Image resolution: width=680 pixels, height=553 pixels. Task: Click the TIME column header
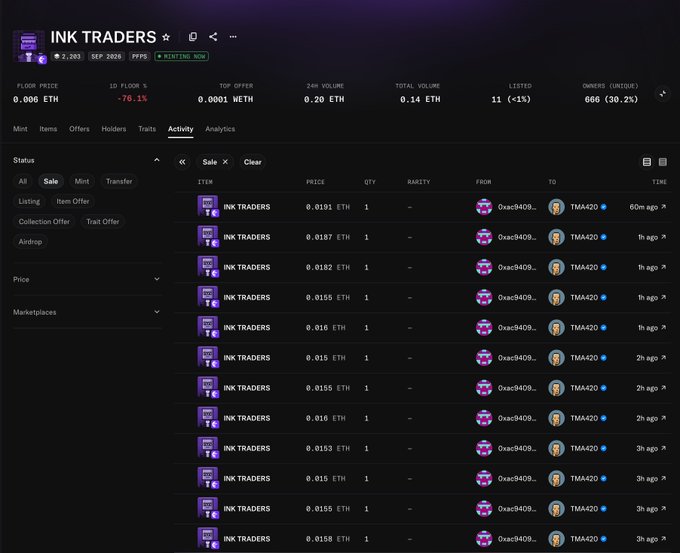click(659, 182)
